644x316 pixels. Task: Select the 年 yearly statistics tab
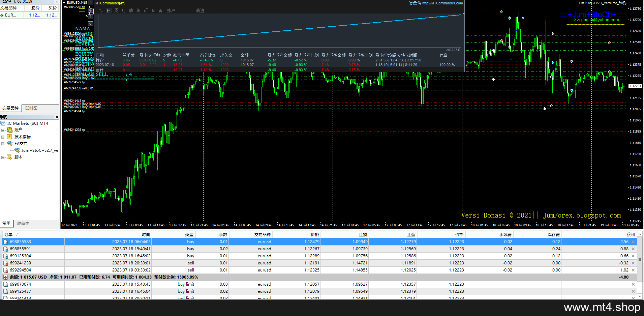(139, 10)
